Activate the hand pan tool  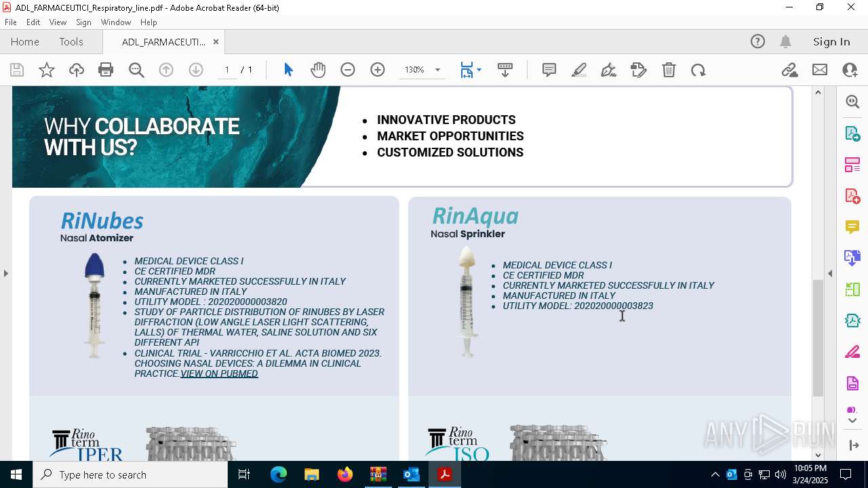click(318, 70)
